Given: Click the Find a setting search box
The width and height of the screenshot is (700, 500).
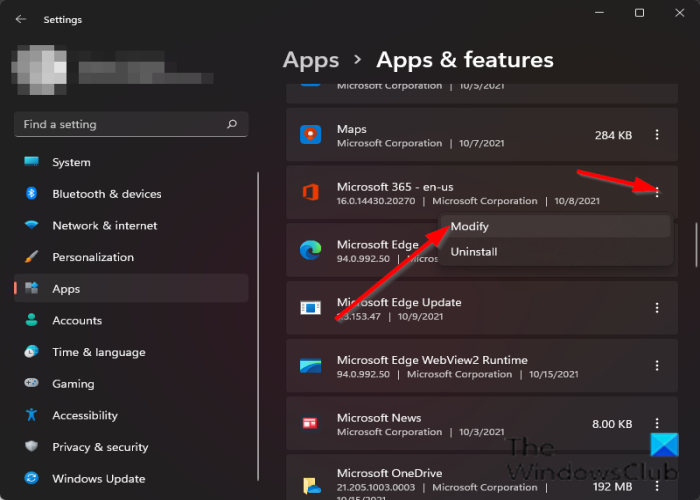Looking at the screenshot, I should click(x=120, y=125).
